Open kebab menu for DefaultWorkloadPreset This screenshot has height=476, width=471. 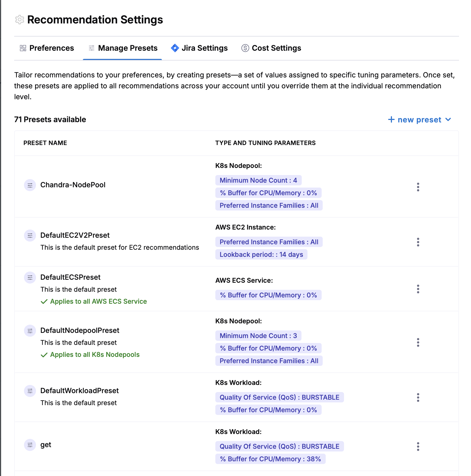point(418,397)
